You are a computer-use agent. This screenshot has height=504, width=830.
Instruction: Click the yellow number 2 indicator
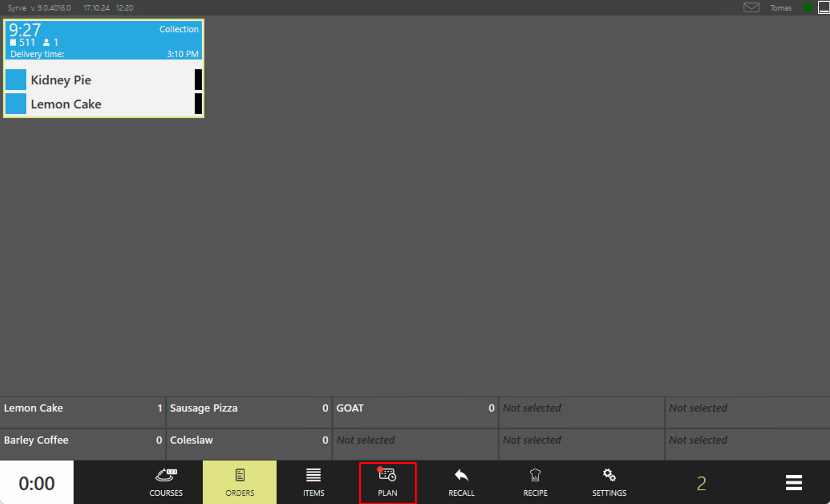click(x=701, y=483)
